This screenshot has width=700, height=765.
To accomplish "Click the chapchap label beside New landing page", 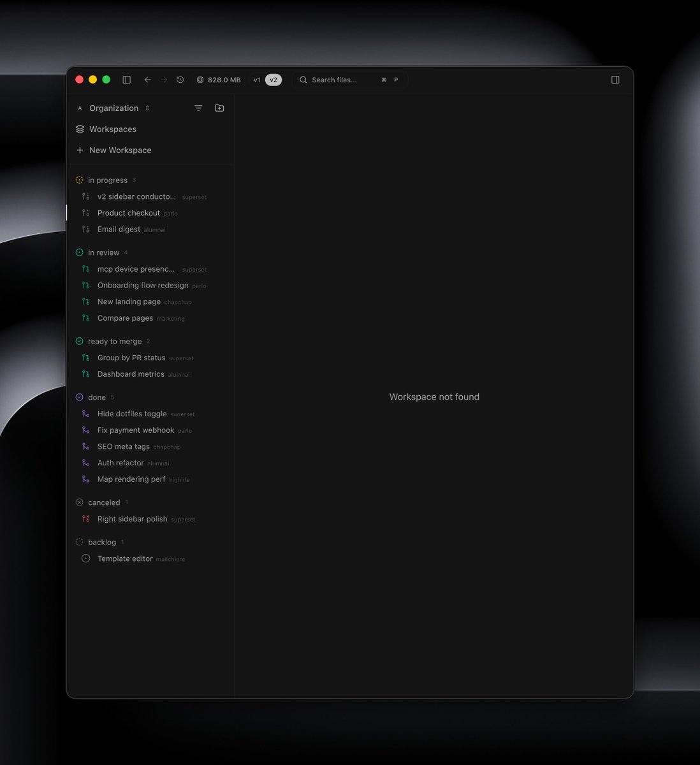I will click(x=178, y=302).
